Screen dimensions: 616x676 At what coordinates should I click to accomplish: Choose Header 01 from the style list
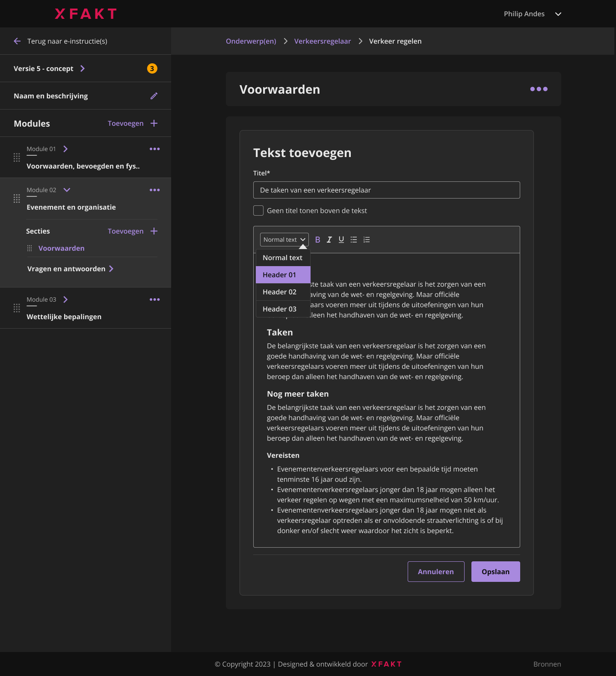pyautogui.click(x=283, y=275)
